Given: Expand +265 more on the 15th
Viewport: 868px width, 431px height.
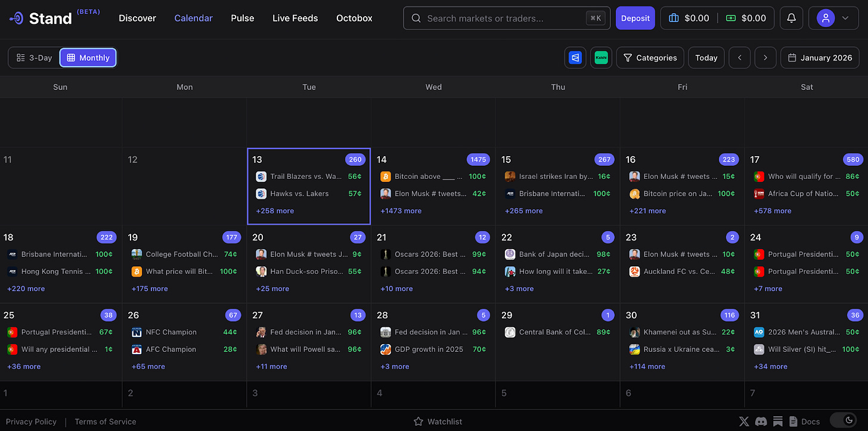Looking at the screenshot, I should coord(524,210).
